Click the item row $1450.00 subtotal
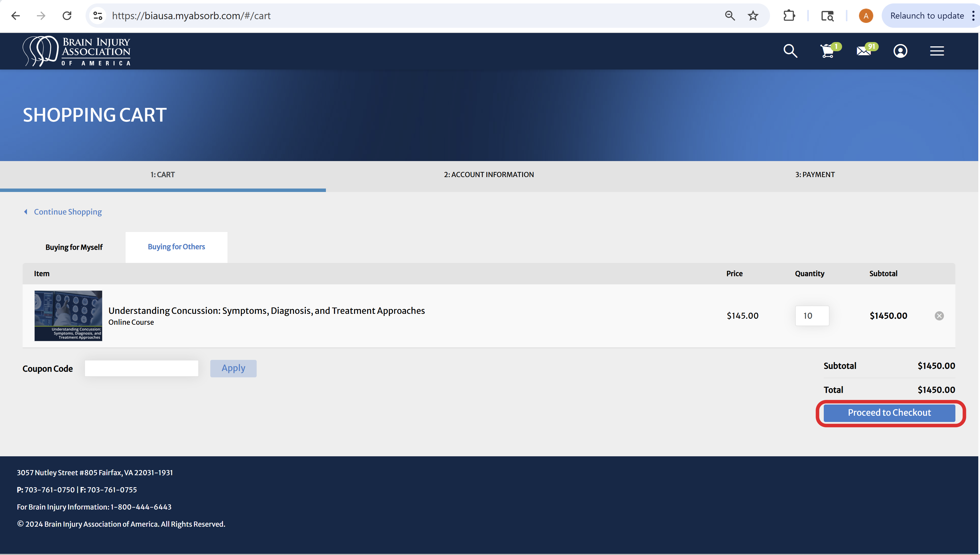This screenshot has width=980, height=555. tap(888, 316)
